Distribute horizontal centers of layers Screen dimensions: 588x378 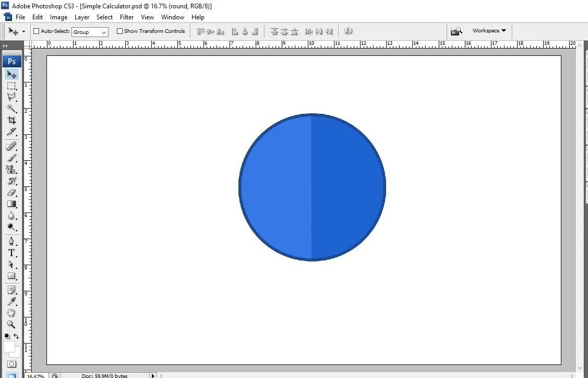(319, 31)
